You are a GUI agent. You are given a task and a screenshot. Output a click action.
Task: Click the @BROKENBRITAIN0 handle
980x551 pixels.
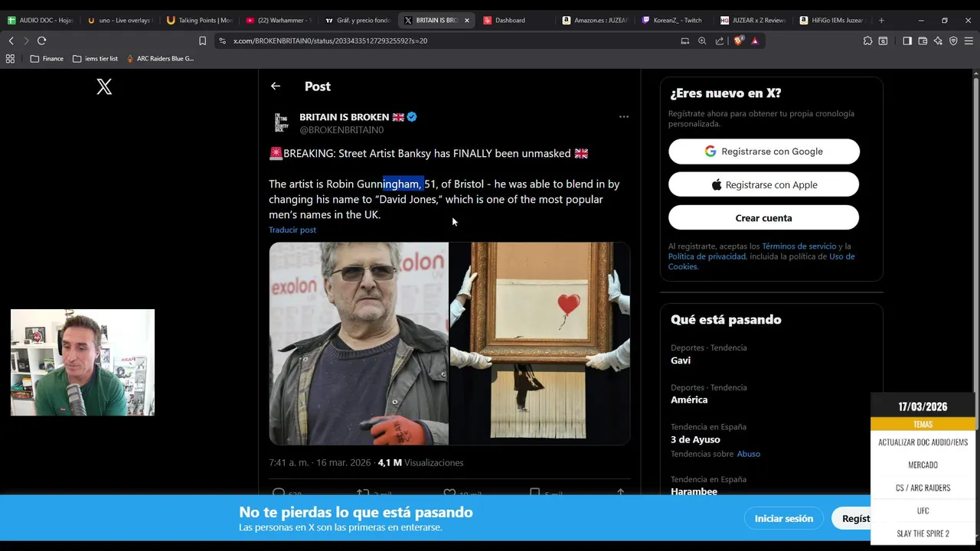(x=341, y=130)
